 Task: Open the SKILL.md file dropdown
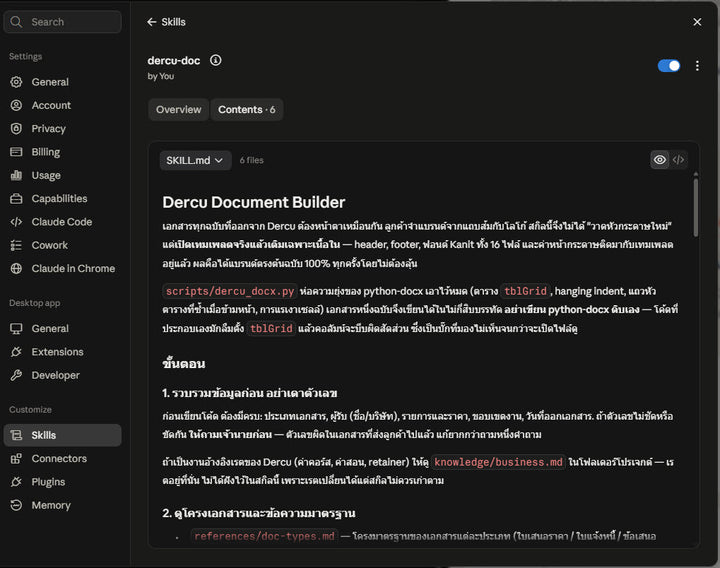pos(195,160)
